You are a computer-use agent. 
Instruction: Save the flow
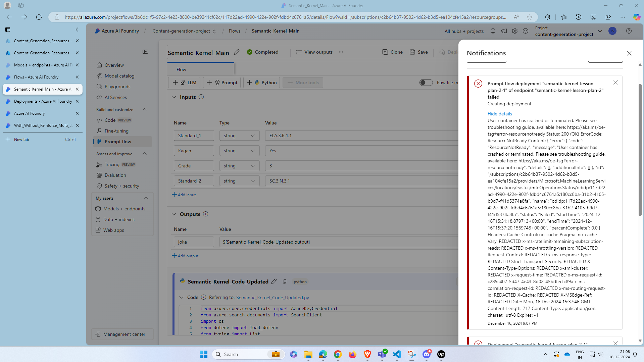tap(418, 52)
